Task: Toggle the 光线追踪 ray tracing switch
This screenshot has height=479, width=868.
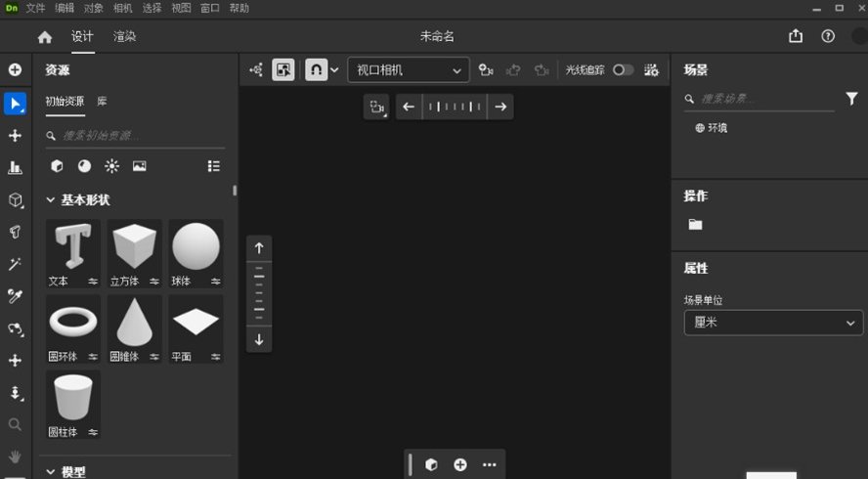Action: point(623,70)
